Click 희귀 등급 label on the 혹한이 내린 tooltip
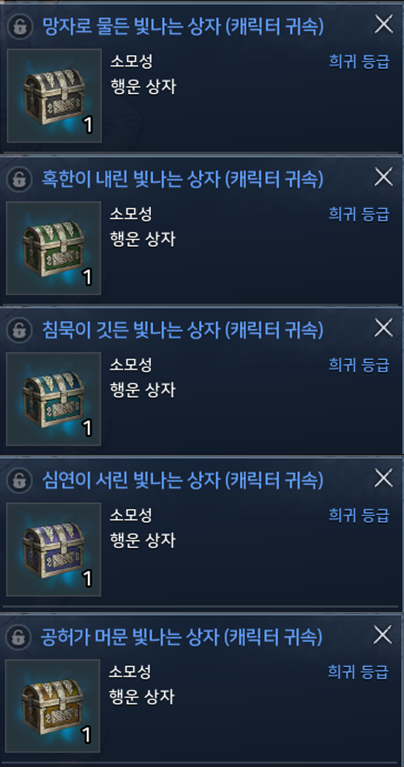404x769 pixels. [x=359, y=214]
